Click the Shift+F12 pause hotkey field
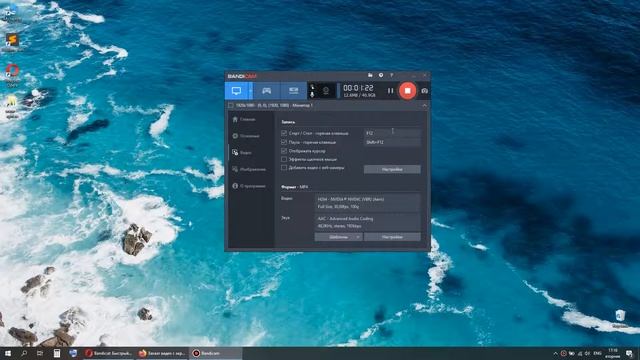 (392, 142)
